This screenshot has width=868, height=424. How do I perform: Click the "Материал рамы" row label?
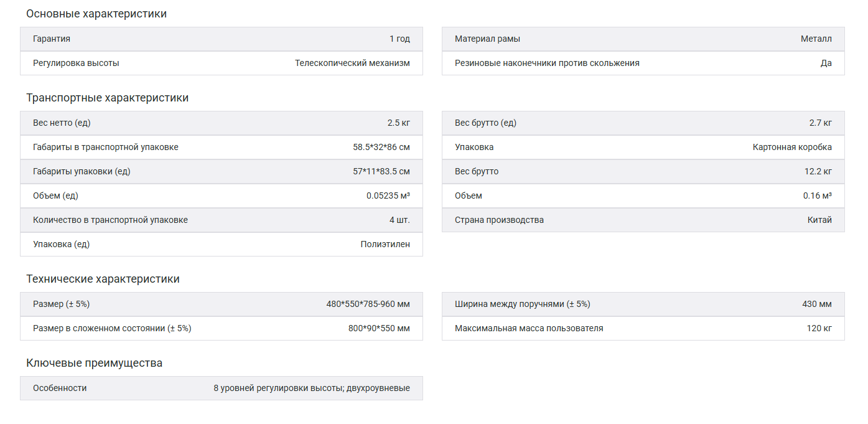tap(487, 39)
